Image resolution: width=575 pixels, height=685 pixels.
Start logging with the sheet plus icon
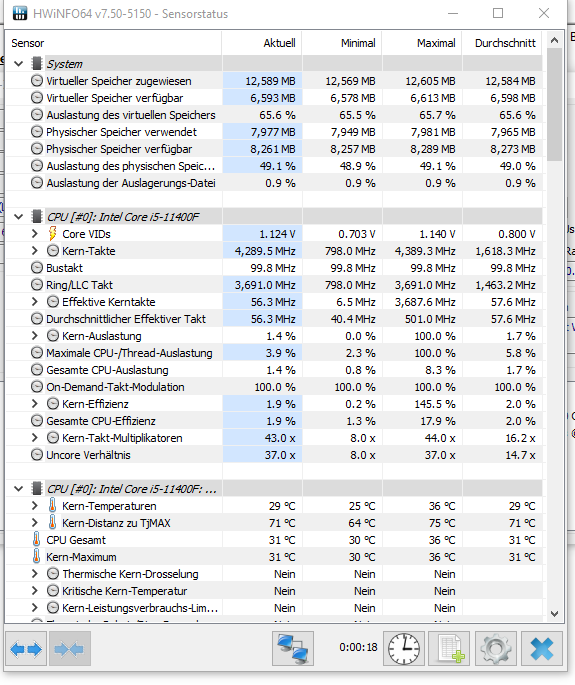click(449, 649)
